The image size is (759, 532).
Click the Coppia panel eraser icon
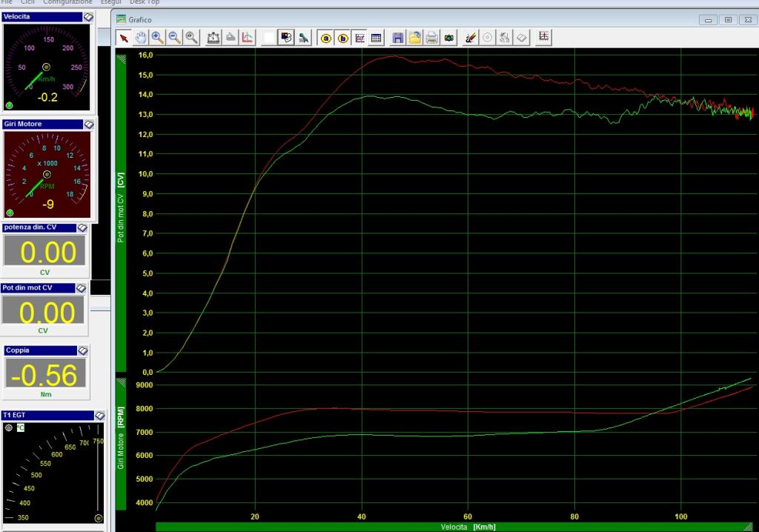tap(83, 350)
